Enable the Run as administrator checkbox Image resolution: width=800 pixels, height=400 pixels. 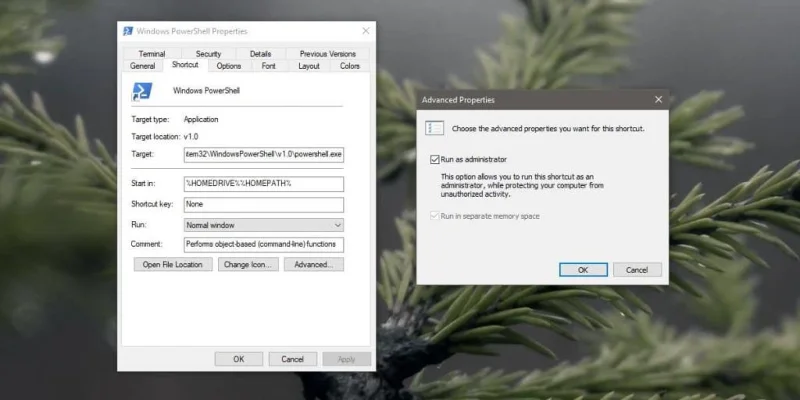coord(435,160)
